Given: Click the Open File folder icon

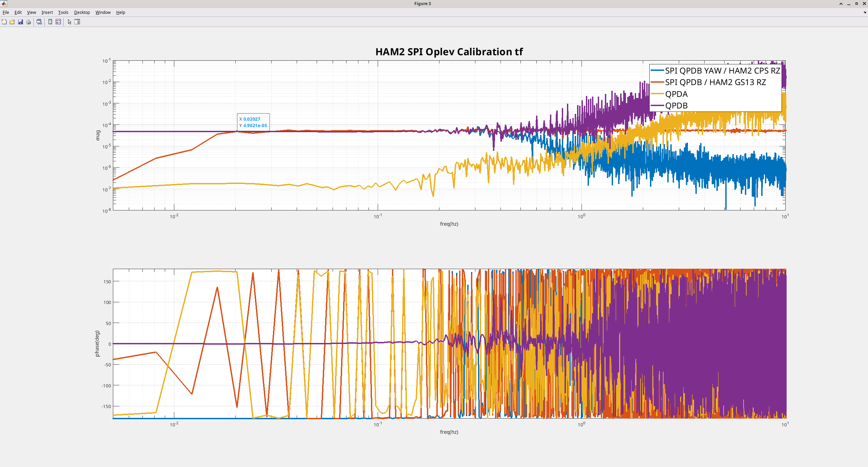Looking at the screenshot, I should [12, 22].
